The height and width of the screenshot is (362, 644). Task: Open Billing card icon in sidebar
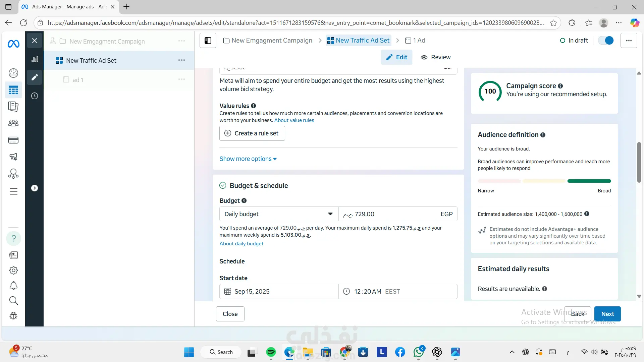click(x=13, y=140)
